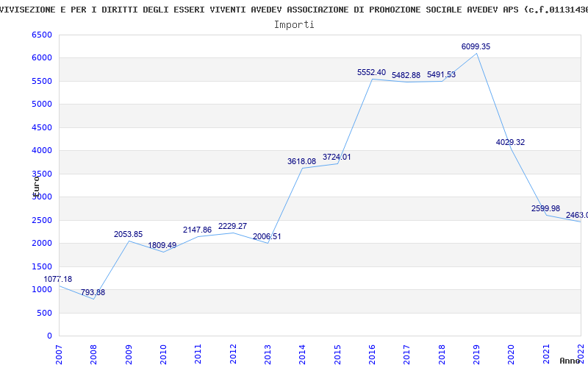
Task: Click the AVEDEV association chart title text
Action: point(294,9)
